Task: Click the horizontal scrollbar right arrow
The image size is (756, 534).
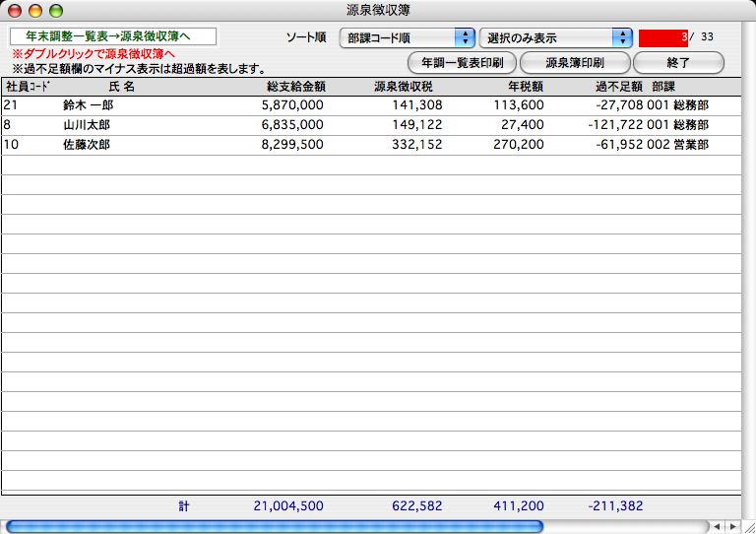Action: [731, 526]
